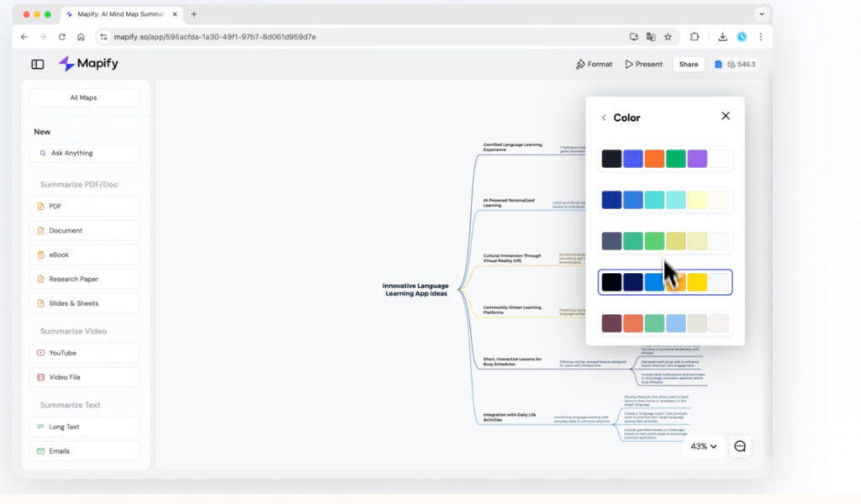Activate the pastel green palette row
Viewport: 861px width, 504px height.
pos(666,241)
